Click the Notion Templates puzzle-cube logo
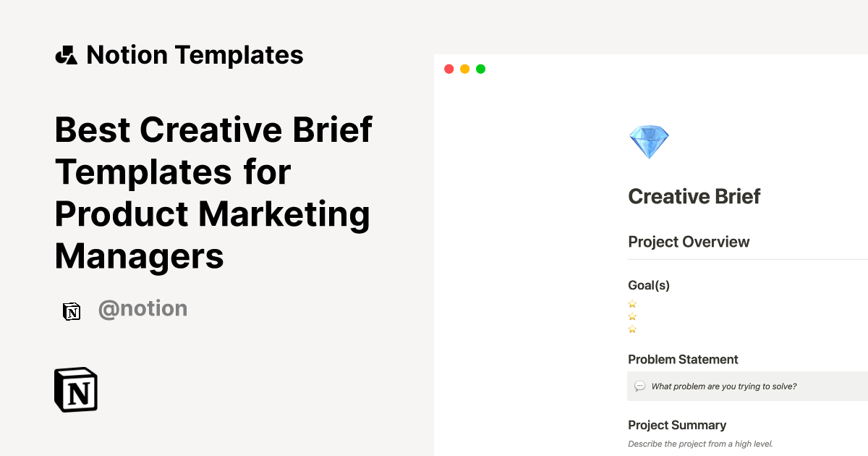 [66, 54]
